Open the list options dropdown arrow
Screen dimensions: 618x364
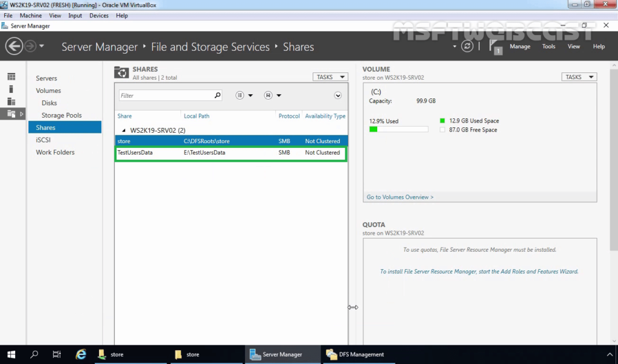click(x=250, y=95)
